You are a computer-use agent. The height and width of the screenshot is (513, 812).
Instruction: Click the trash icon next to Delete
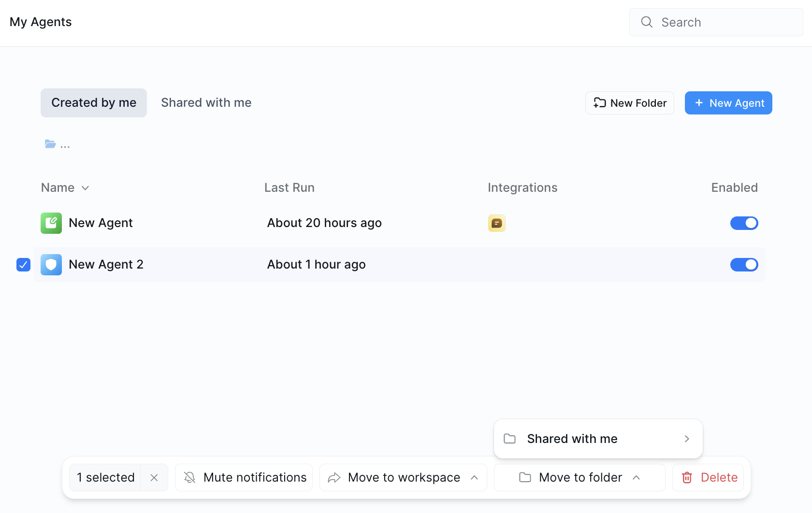pos(687,477)
